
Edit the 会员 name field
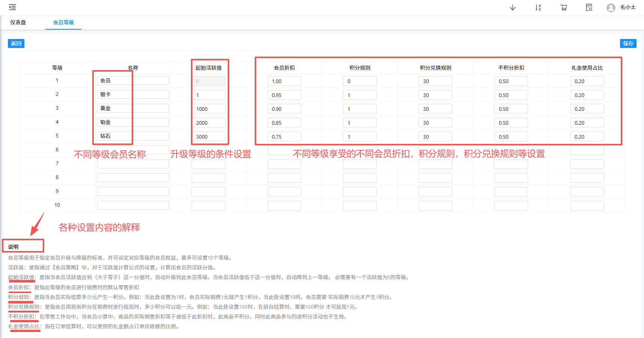(132, 80)
